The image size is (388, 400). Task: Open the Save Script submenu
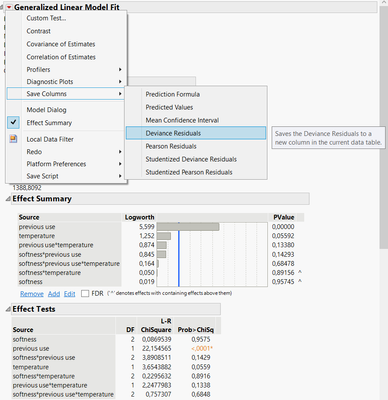66,176
